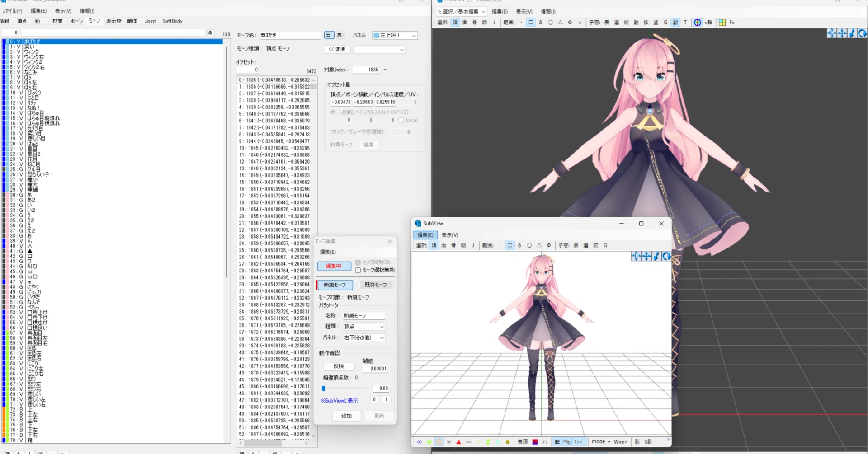Select the カメラ目 morph in the list
868x454 pixels.
pyautogui.click(x=113, y=128)
